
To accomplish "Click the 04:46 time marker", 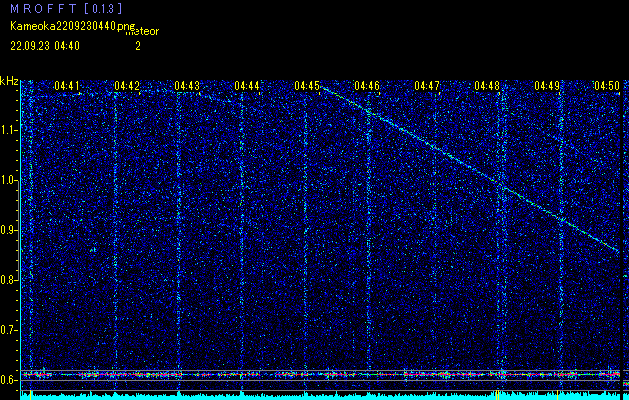I will [367, 86].
